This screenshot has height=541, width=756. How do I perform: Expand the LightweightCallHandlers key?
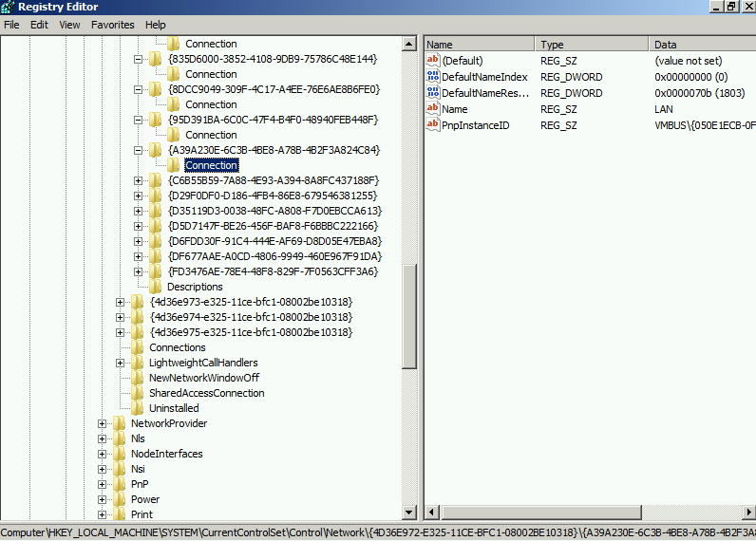click(120, 363)
